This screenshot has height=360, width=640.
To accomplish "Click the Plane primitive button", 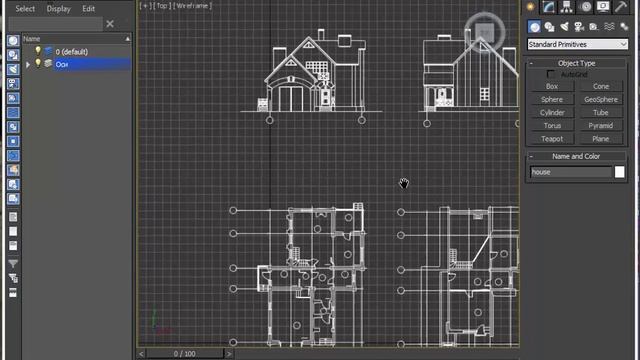I will 601,139.
